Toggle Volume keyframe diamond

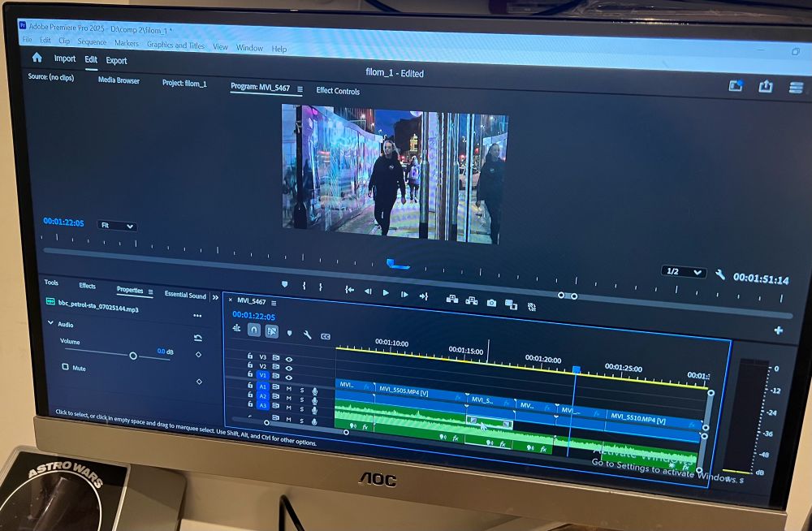(198, 355)
